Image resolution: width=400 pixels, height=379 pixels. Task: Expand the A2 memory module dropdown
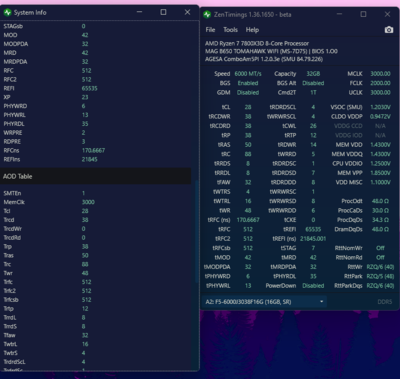264,302
